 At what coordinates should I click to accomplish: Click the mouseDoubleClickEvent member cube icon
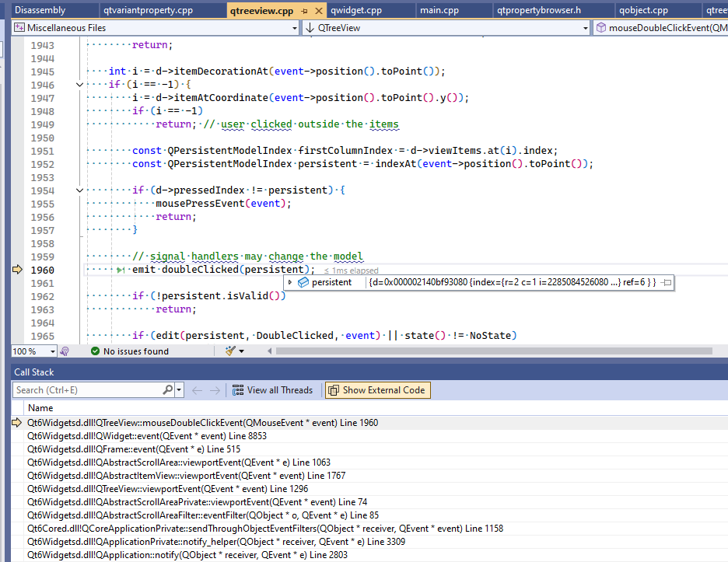coord(600,28)
